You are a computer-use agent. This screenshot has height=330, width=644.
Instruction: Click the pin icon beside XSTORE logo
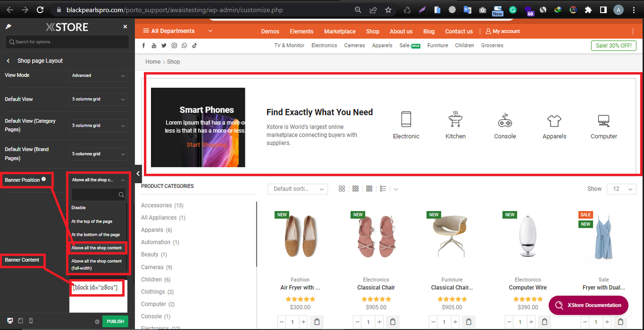tap(9, 27)
